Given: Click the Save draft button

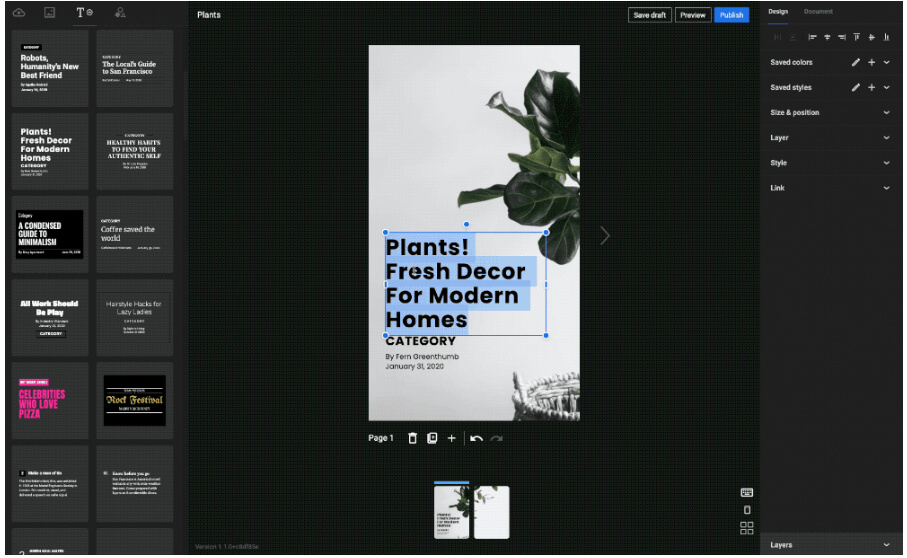Looking at the screenshot, I should (x=650, y=15).
